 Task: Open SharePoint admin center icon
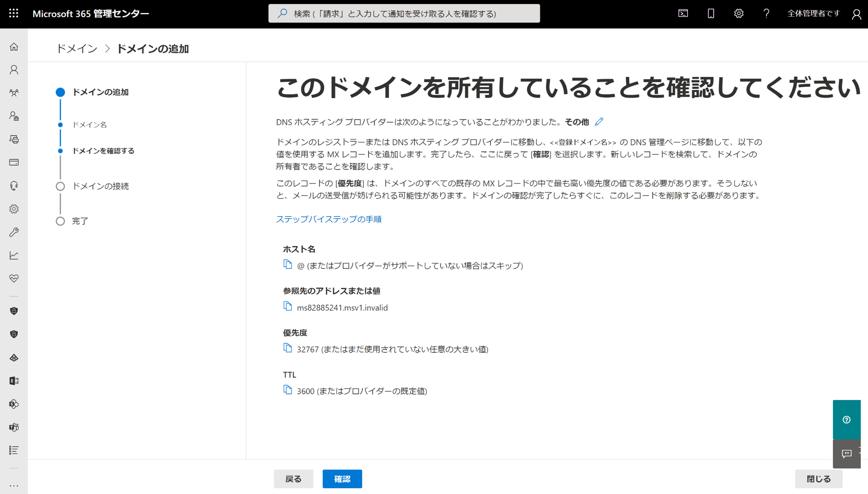pyautogui.click(x=14, y=404)
